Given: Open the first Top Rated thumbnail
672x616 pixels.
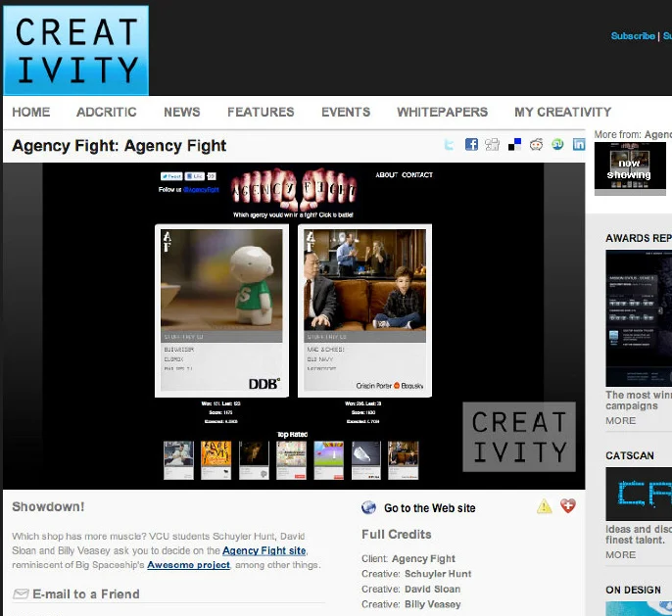Looking at the screenshot, I should pos(178,460).
